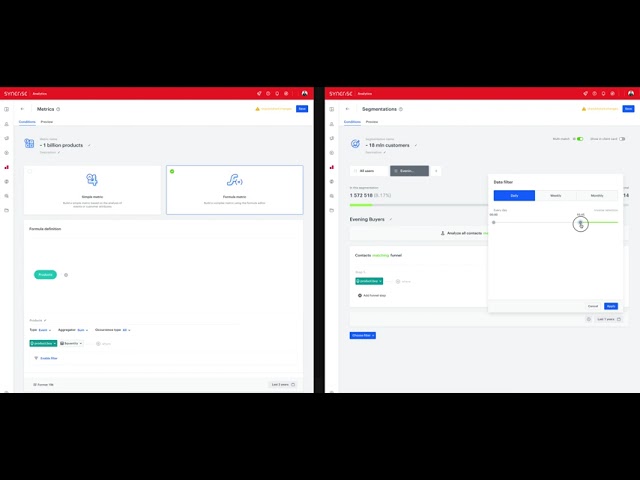
Task: Click the analytics bar-chart icon in Metrics sidebar
Action: pyautogui.click(x=7, y=167)
